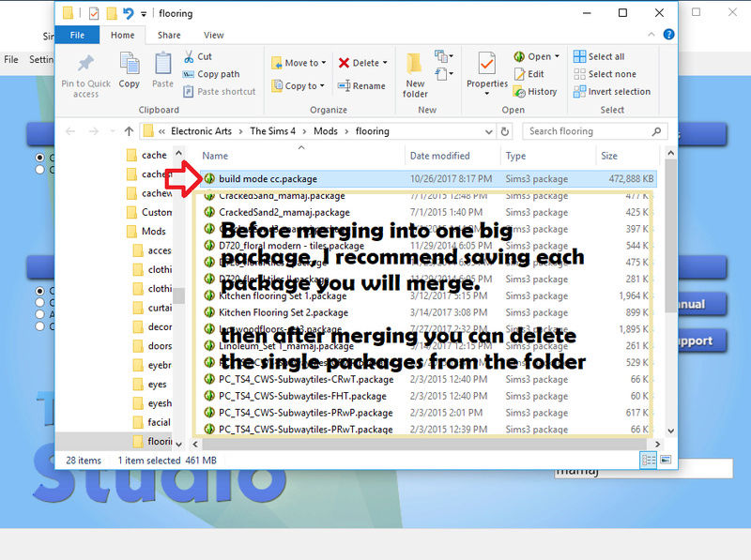Refresh the flooring folder view
This screenshot has width=751, height=560.
[505, 131]
